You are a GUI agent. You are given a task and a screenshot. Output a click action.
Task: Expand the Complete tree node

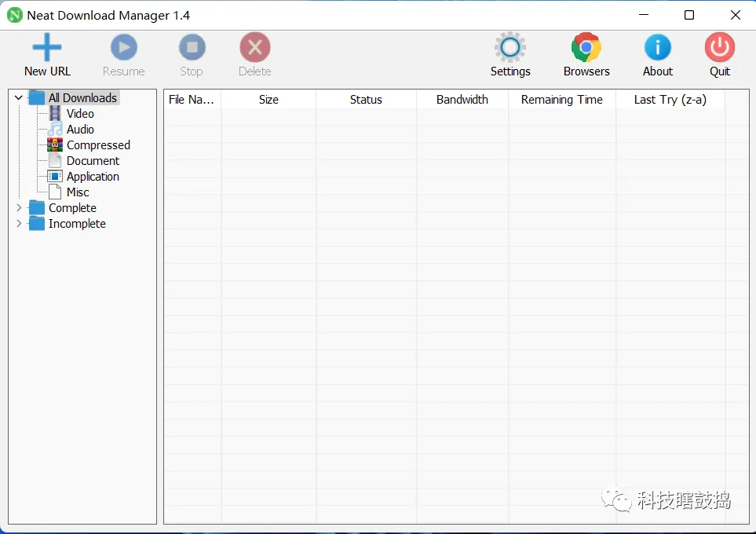coord(19,208)
